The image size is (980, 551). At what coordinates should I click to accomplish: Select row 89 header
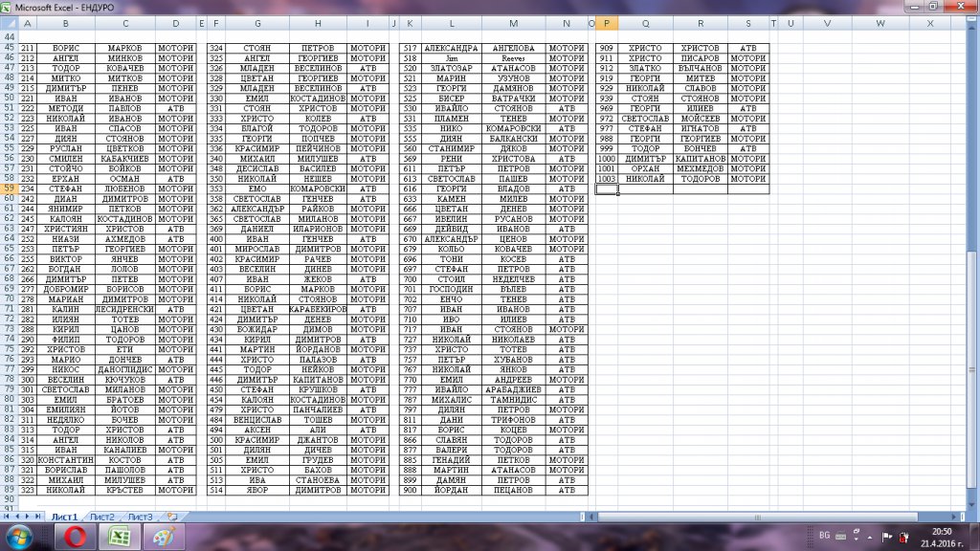click(9, 489)
